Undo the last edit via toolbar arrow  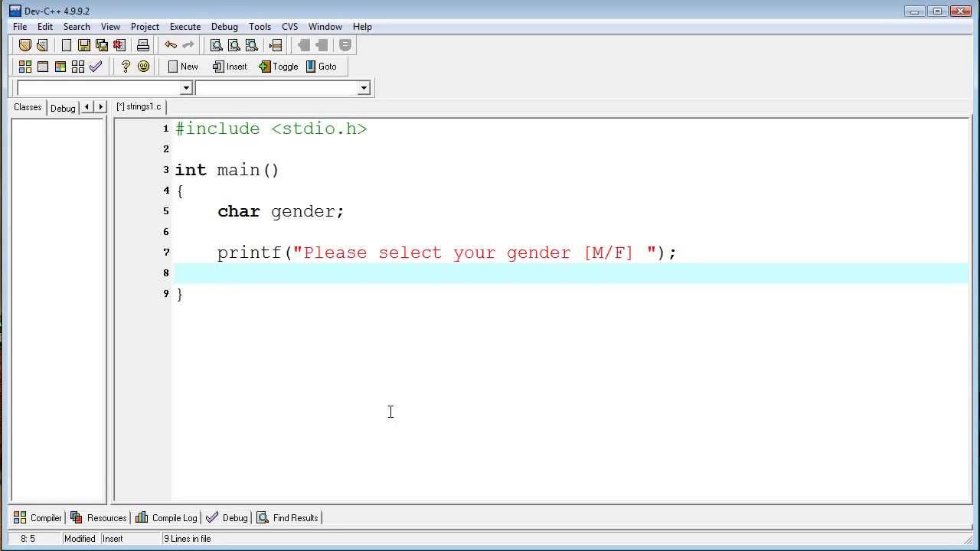pos(171,45)
